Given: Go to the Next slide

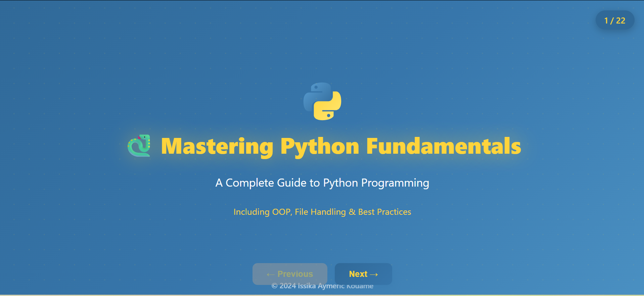Looking at the screenshot, I should pyautogui.click(x=363, y=274).
